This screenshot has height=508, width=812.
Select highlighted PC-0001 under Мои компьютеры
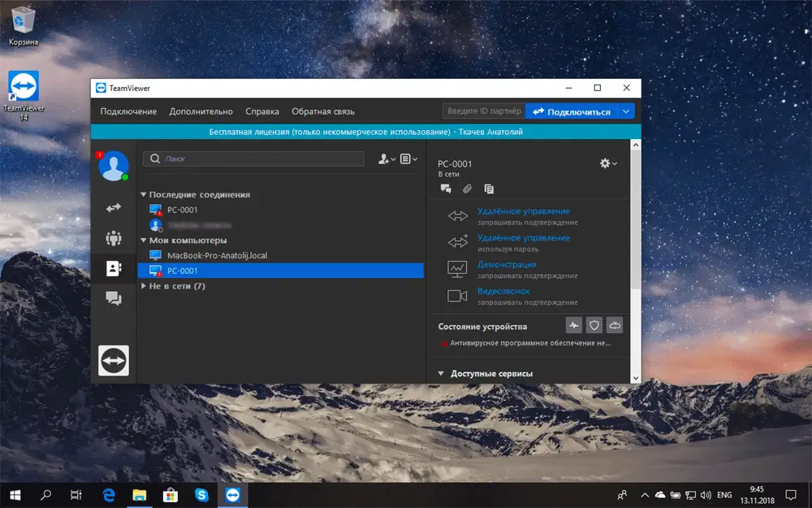[281, 271]
